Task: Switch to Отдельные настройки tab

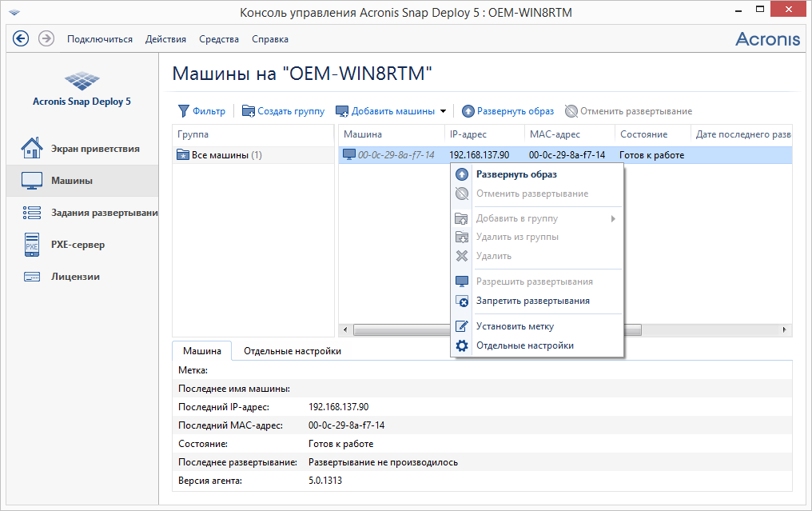Action: pyautogui.click(x=293, y=351)
